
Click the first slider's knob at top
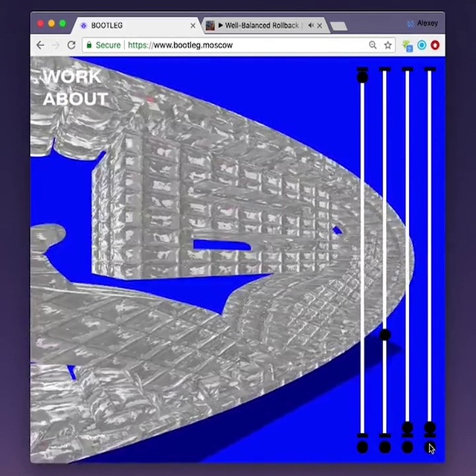[362, 76]
